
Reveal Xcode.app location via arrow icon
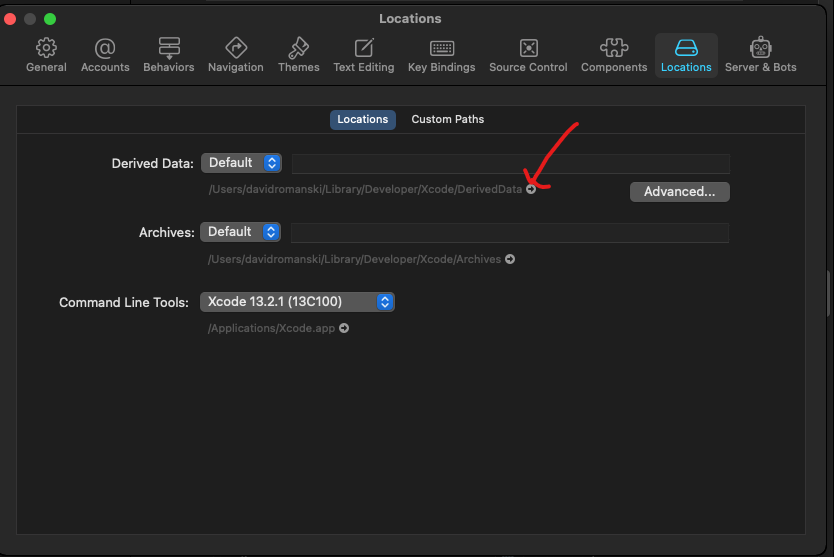344,328
